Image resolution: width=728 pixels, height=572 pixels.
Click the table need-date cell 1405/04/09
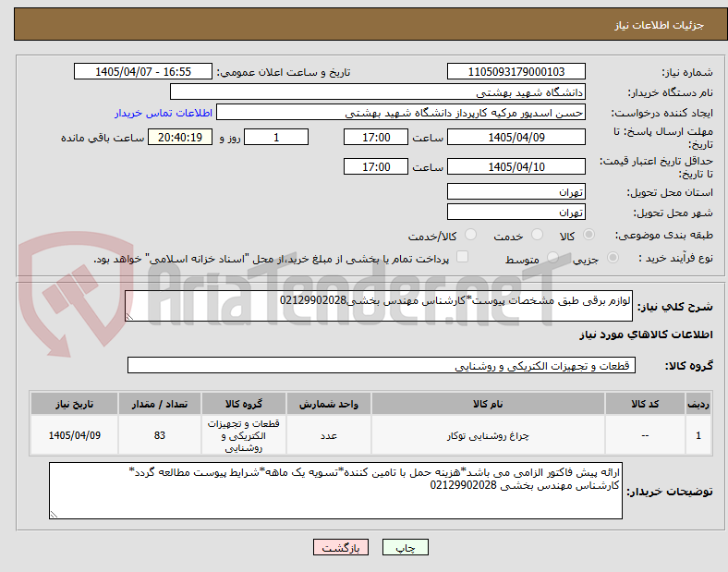click(x=74, y=435)
